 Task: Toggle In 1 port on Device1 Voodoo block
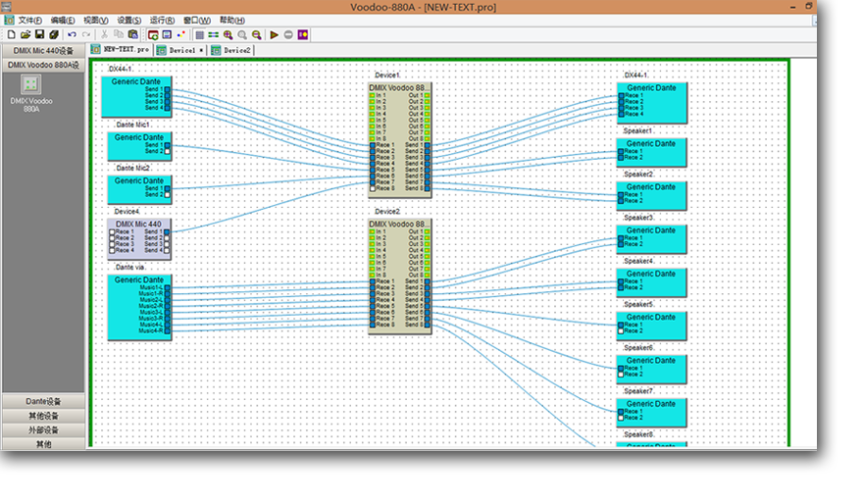373,96
